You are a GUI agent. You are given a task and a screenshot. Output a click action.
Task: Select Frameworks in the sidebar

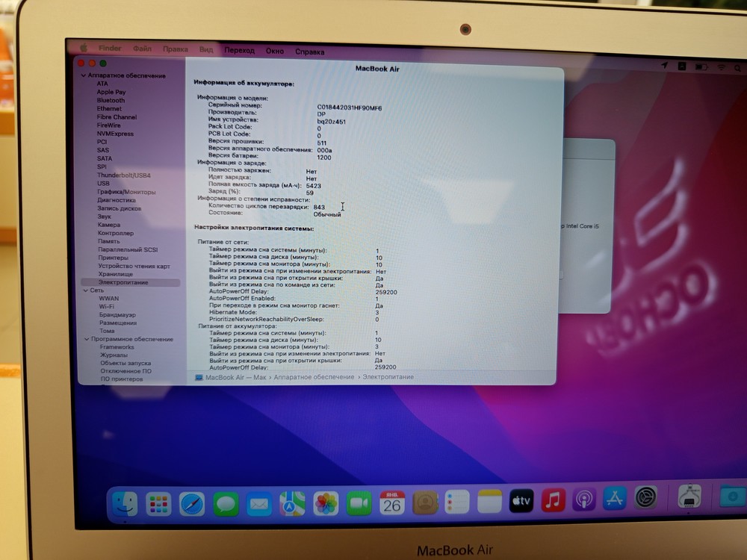point(117,347)
